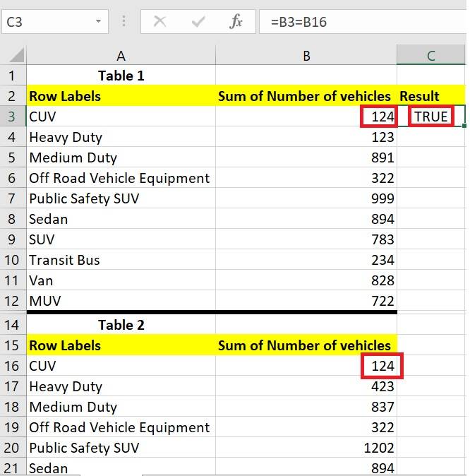The width and height of the screenshot is (470, 476).
Task: Click the Cancel (X) formula bar icon
Action: pyautogui.click(x=160, y=22)
